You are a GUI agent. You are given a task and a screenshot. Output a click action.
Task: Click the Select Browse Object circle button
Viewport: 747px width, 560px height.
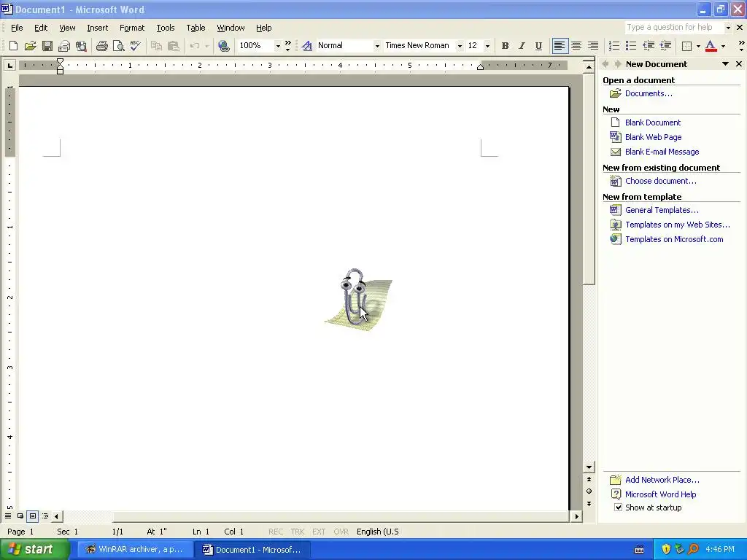[x=589, y=491]
